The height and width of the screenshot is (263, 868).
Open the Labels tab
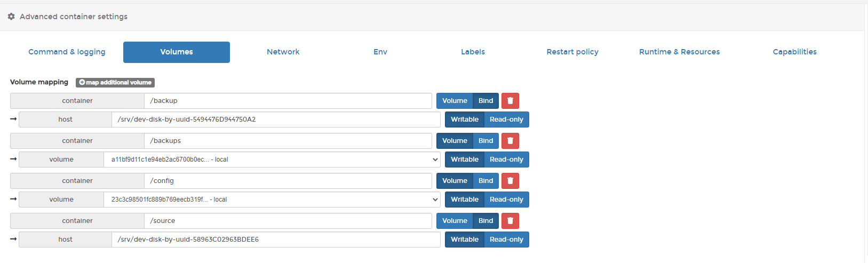(x=473, y=52)
